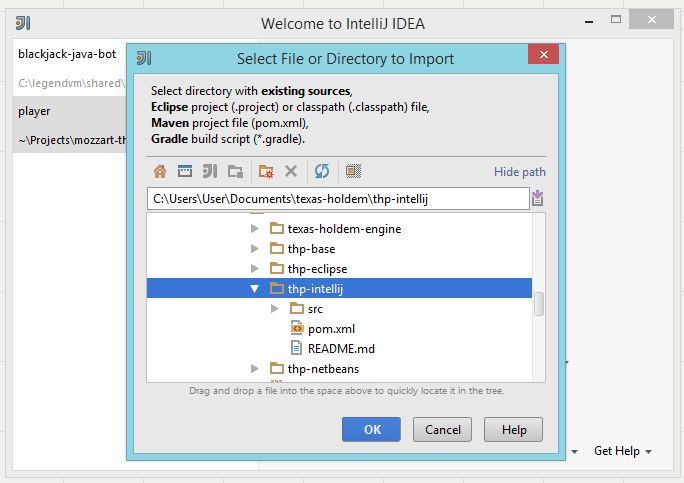Click the Hide path link

(x=520, y=172)
